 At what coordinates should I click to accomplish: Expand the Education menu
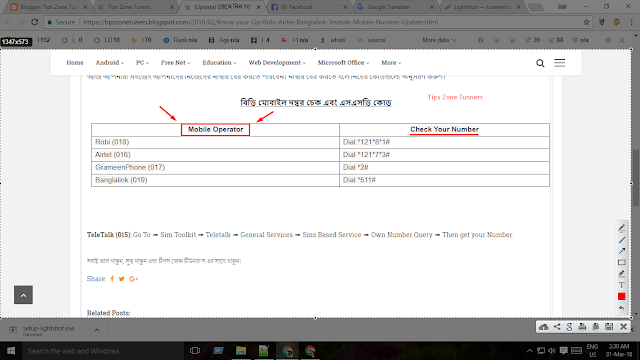pyautogui.click(x=219, y=62)
